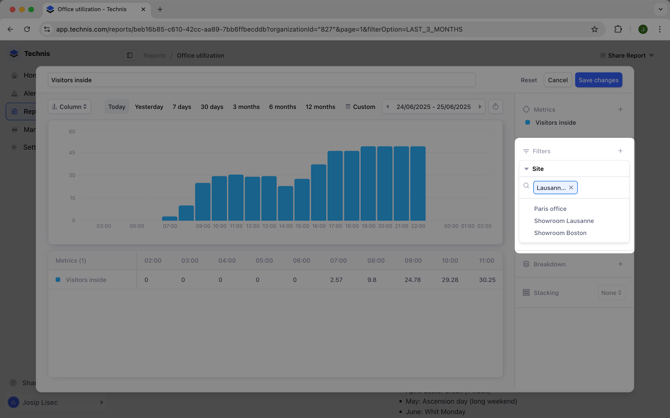Switch to 3 months time range

246,107
